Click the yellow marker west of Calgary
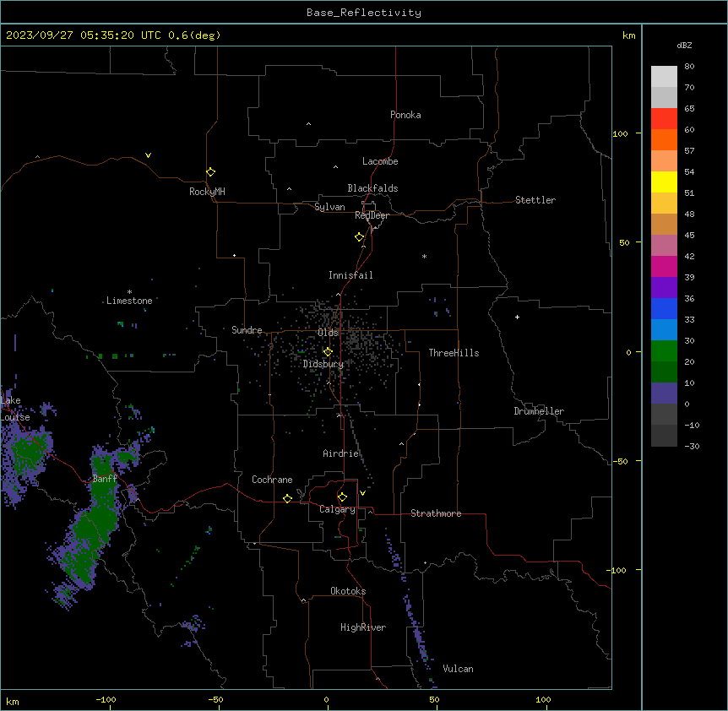Screen dimensions: 728x711 click(287, 498)
